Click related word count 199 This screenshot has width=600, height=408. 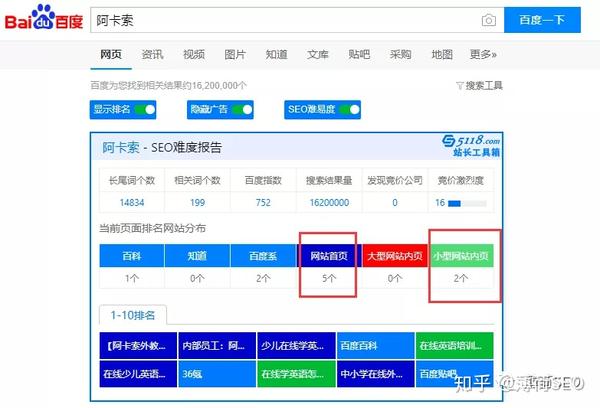197,202
